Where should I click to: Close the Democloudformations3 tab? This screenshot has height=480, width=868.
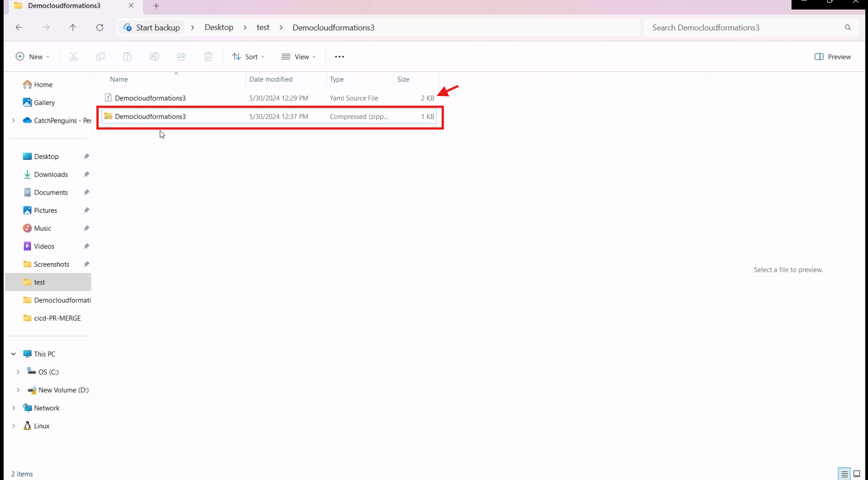click(131, 5)
